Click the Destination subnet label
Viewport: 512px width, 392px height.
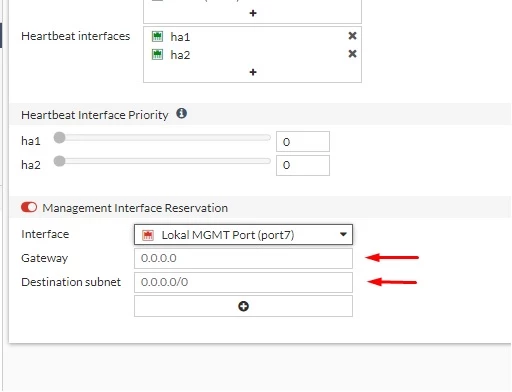71,282
